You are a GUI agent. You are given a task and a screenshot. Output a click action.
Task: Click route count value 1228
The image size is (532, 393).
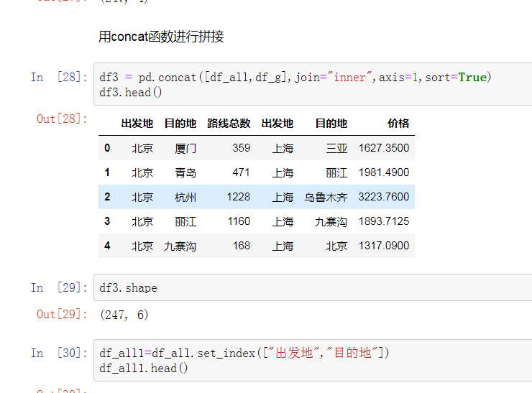click(x=239, y=197)
